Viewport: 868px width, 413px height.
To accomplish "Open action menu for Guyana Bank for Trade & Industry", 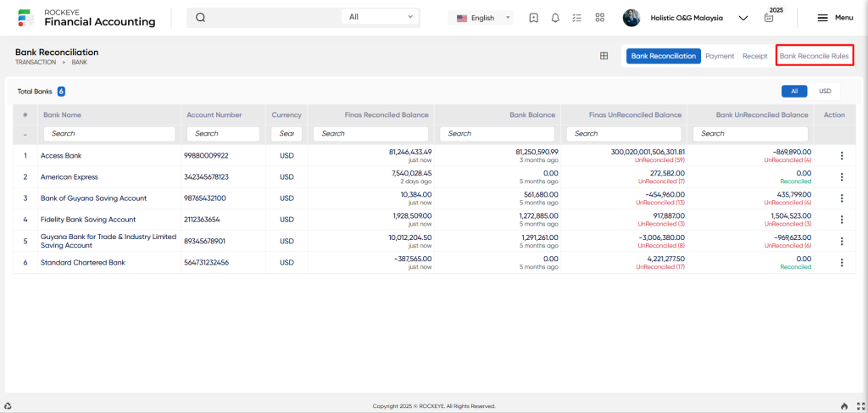I will 842,242.
